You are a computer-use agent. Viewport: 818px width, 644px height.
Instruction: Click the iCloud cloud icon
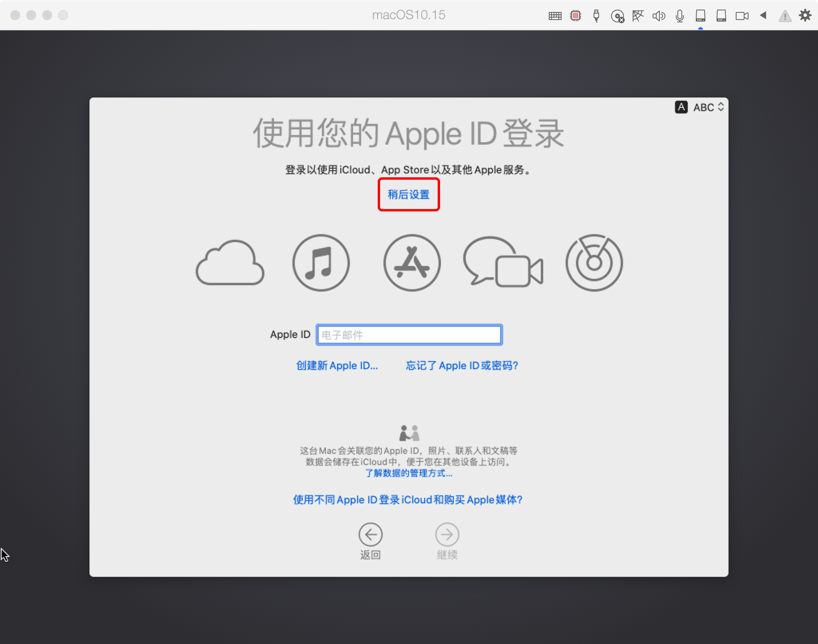pos(230,262)
